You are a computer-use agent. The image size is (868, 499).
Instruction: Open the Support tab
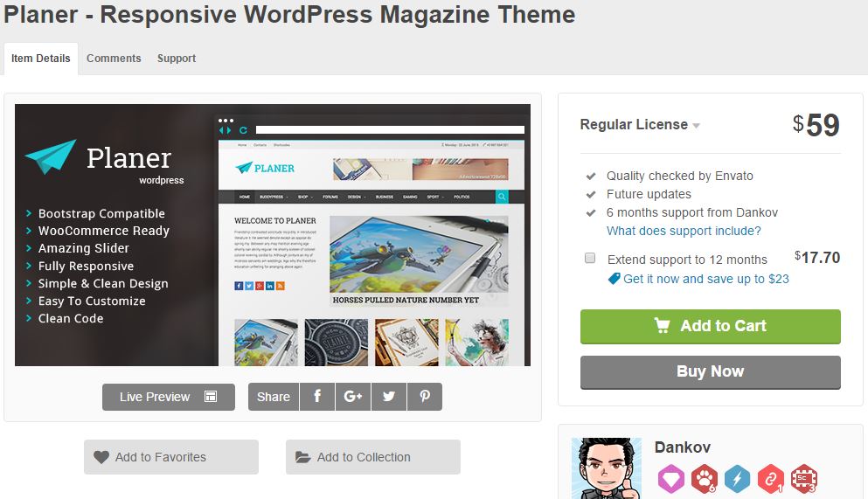(177, 58)
